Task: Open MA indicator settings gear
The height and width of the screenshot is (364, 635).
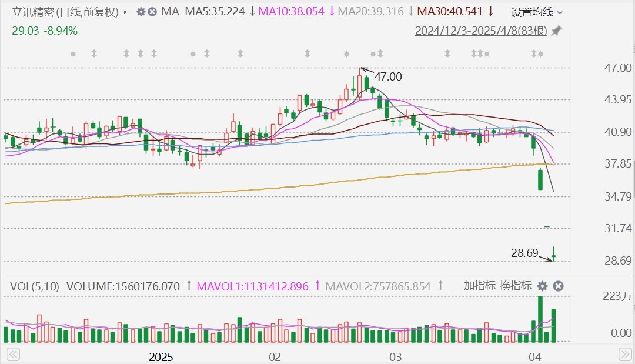Action: click(x=141, y=12)
